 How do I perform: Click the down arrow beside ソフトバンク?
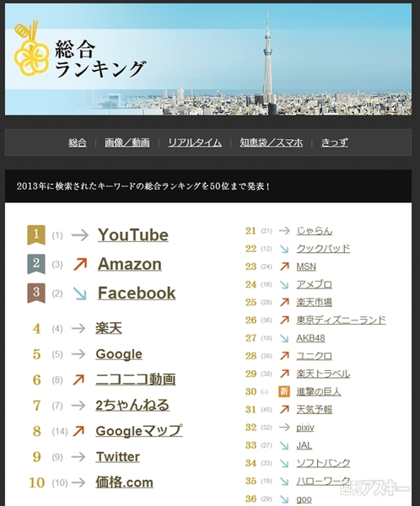point(284,463)
